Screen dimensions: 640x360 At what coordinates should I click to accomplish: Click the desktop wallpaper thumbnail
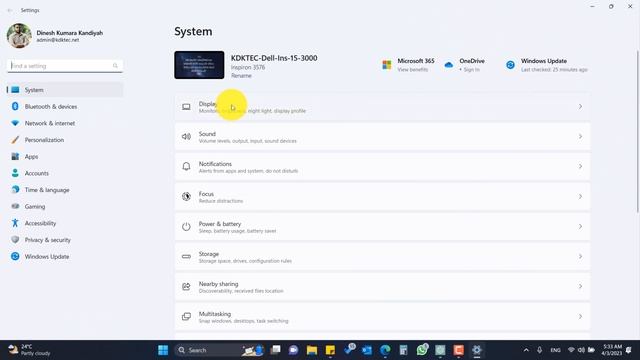(x=199, y=65)
